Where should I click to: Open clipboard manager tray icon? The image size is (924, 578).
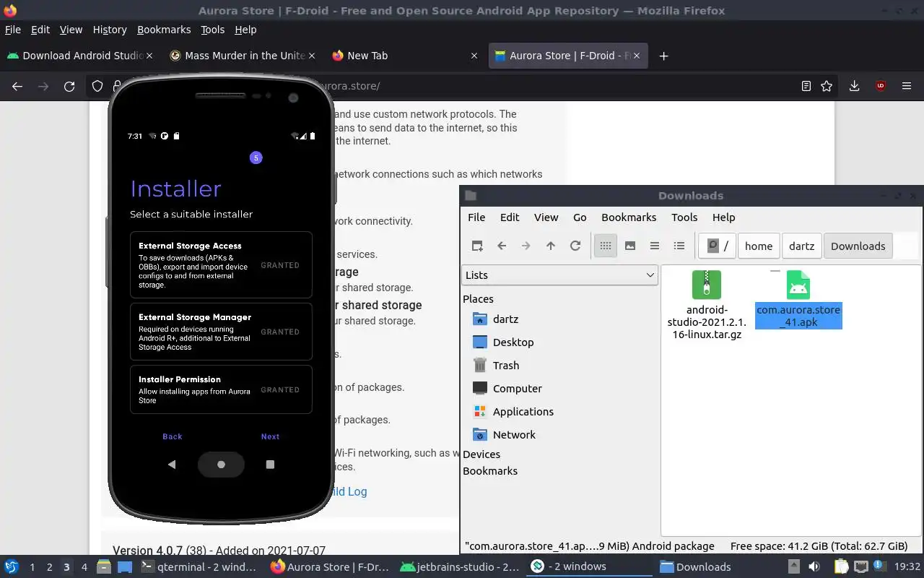(x=842, y=566)
